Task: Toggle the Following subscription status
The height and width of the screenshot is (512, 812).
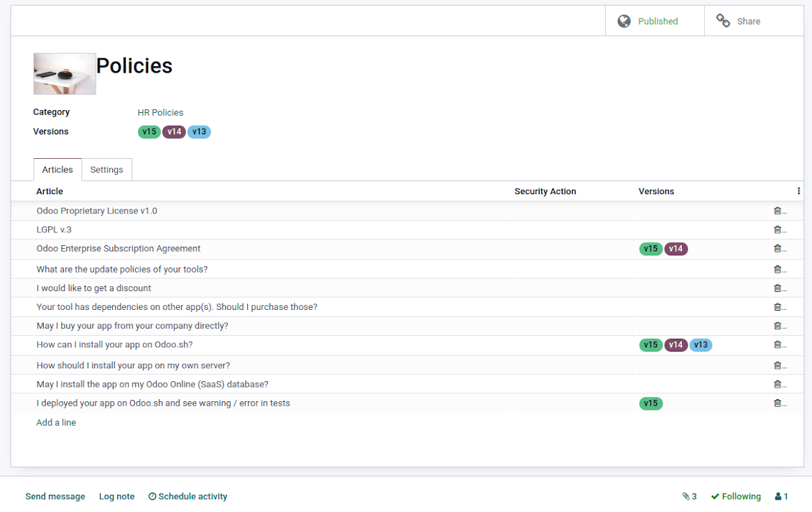Action: pyautogui.click(x=736, y=496)
